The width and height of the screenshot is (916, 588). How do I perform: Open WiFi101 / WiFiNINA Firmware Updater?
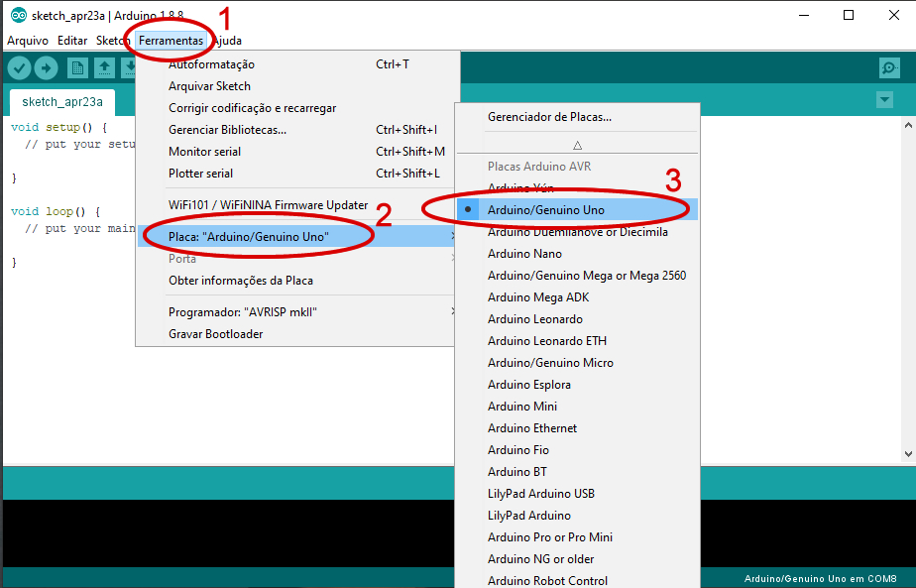pyautogui.click(x=297, y=205)
